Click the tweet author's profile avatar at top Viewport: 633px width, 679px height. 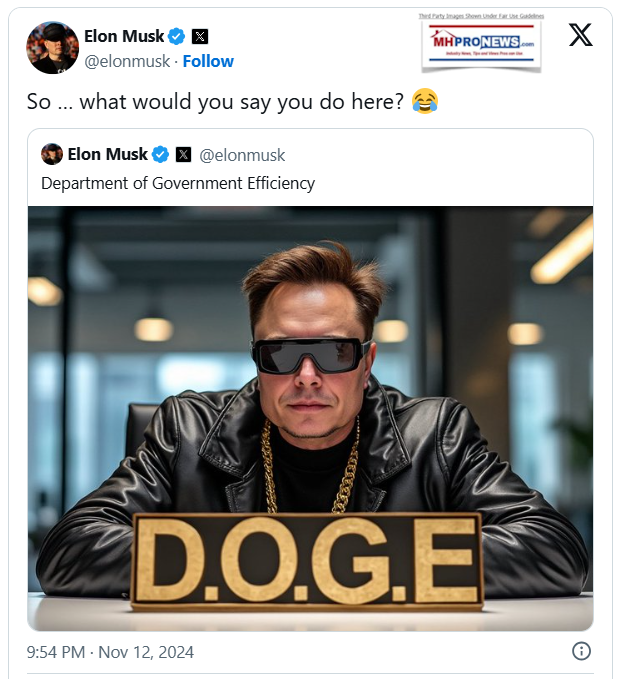(53, 47)
